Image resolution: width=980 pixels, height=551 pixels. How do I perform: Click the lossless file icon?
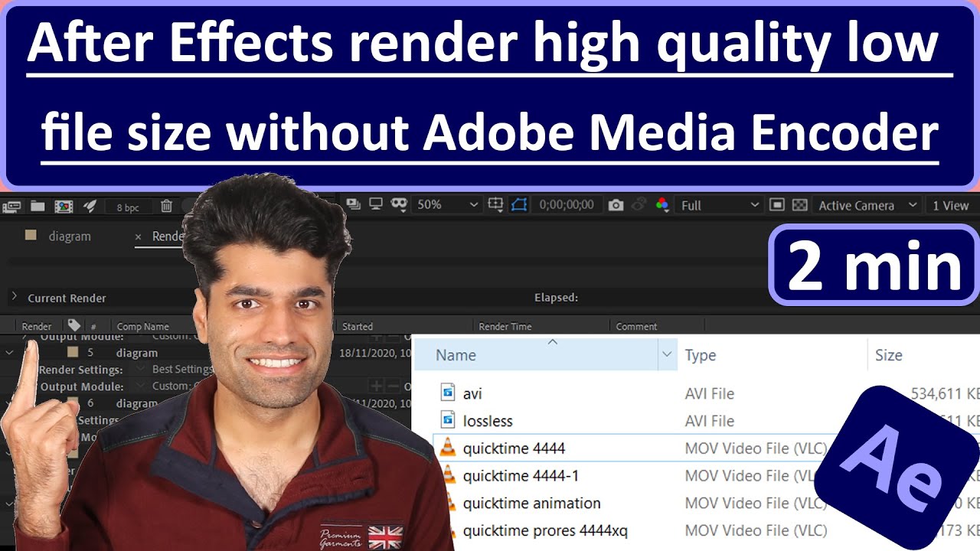(x=448, y=421)
